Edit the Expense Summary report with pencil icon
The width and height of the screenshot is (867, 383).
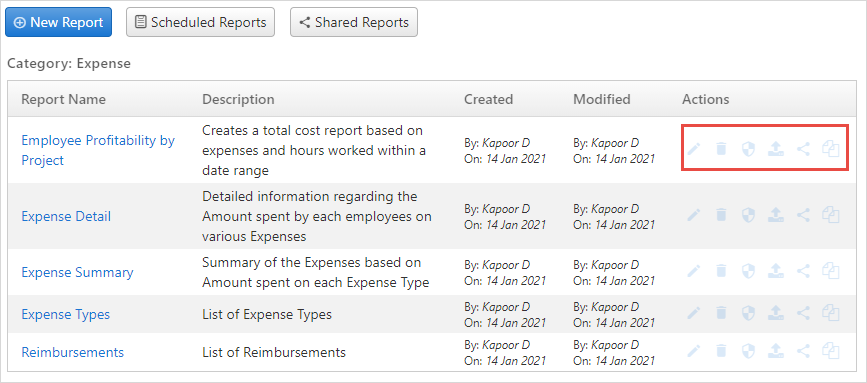pyautogui.click(x=693, y=271)
